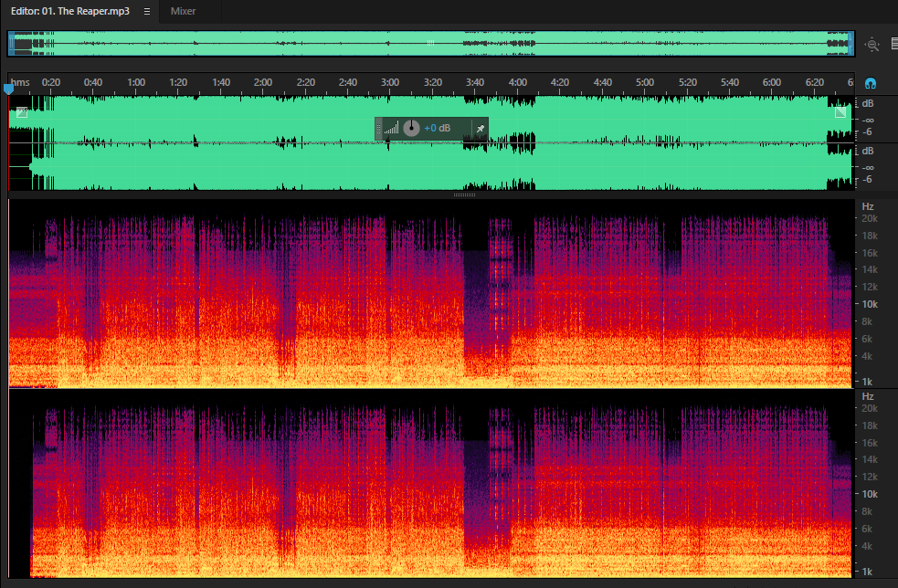This screenshot has height=588, width=898.
Task: Click the lower spectrogram Hz label
Action: (x=868, y=397)
